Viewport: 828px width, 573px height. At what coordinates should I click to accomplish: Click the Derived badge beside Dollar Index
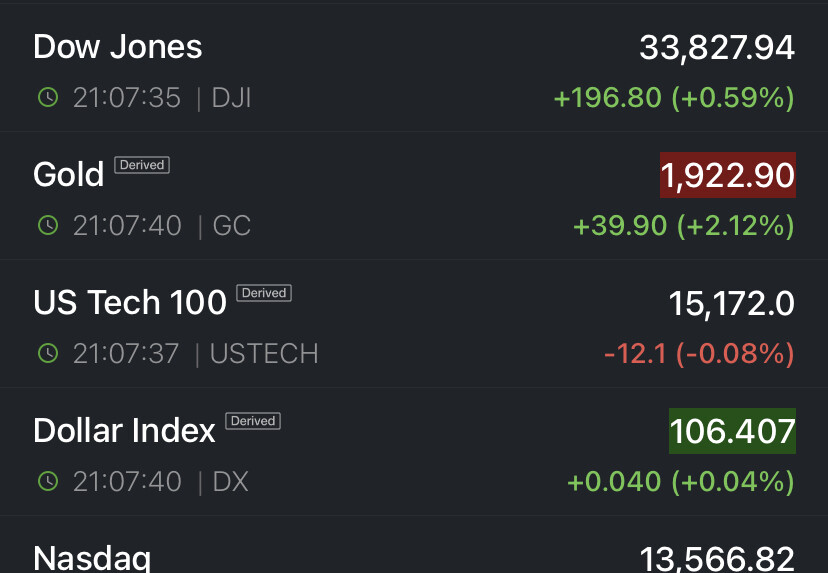coord(253,421)
